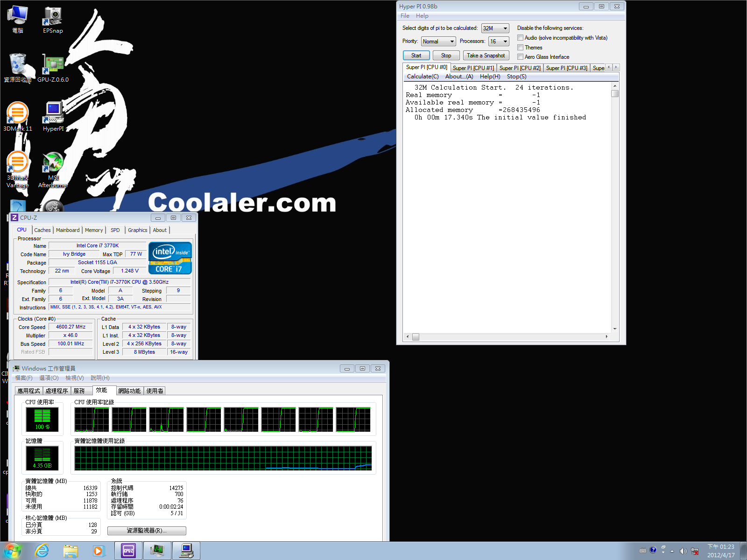Switch to CPU-Z taskbar button
This screenshot has height=560, width=747.
[x=128, y=551]
